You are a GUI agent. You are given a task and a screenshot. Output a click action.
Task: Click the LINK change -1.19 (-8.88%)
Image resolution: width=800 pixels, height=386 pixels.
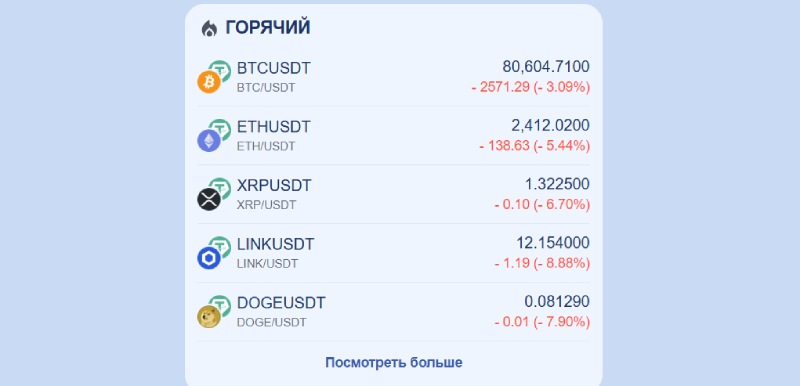pos(542,264)
